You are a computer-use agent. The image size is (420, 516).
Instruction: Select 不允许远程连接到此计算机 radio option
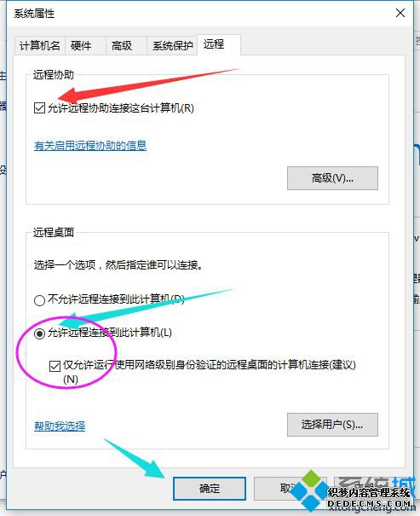(x=39, y=300)
